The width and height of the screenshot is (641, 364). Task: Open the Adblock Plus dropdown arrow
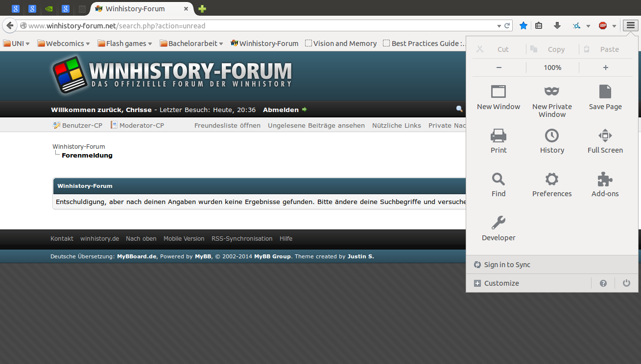(614, 26)
